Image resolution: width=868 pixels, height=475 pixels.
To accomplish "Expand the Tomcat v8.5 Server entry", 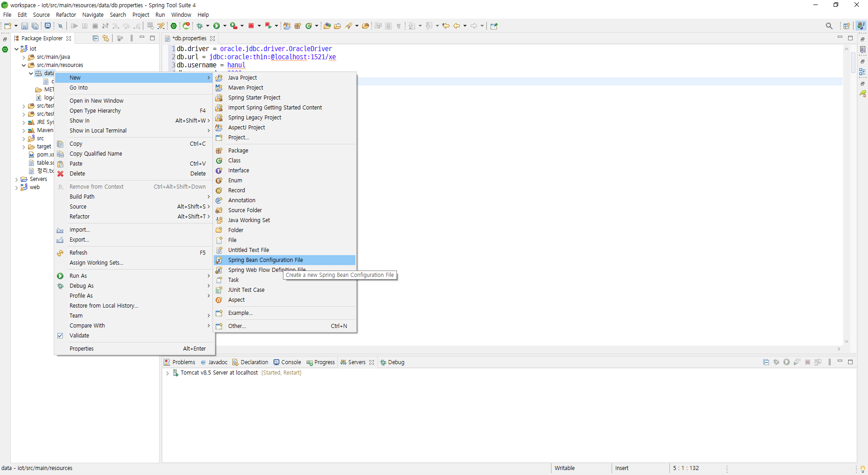I will click(x=167, y=373).
